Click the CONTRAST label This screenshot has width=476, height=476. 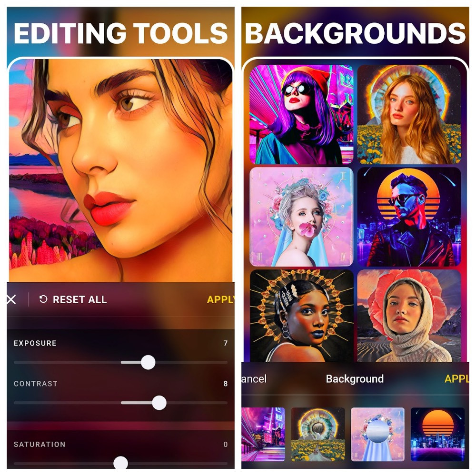36,384
